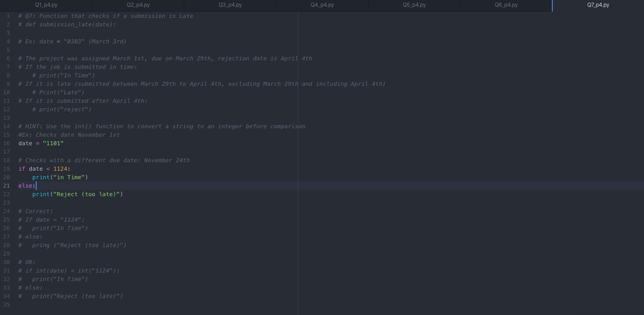Click the comment '# print("In Time")' on line 8
Image resolution: width=644 pixels, height=315 pixels.
(x=64, y=76)
